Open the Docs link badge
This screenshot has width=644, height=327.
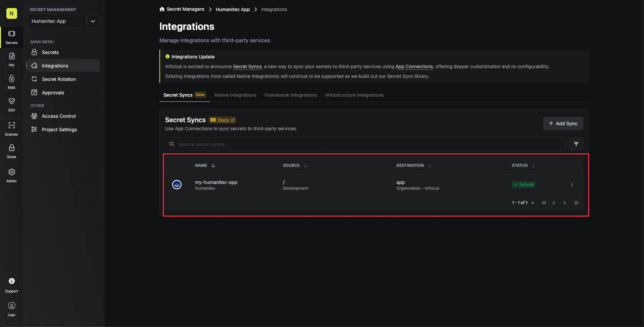[222, 120]
